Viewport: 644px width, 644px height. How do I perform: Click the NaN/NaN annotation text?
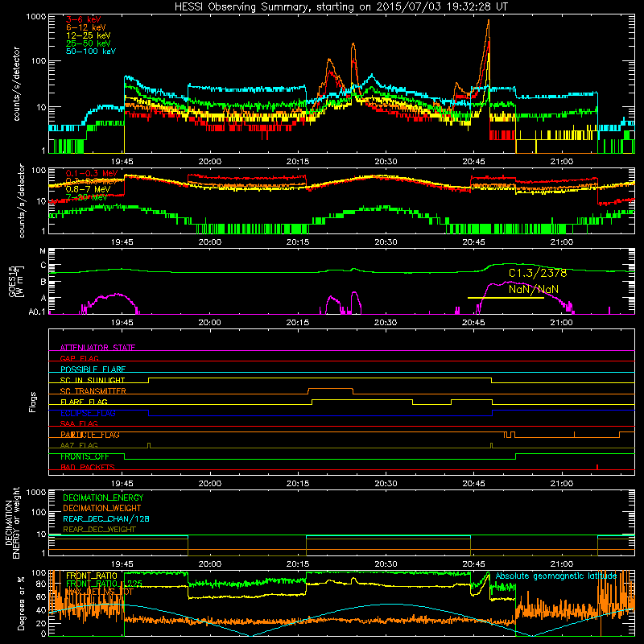(534, 289)
